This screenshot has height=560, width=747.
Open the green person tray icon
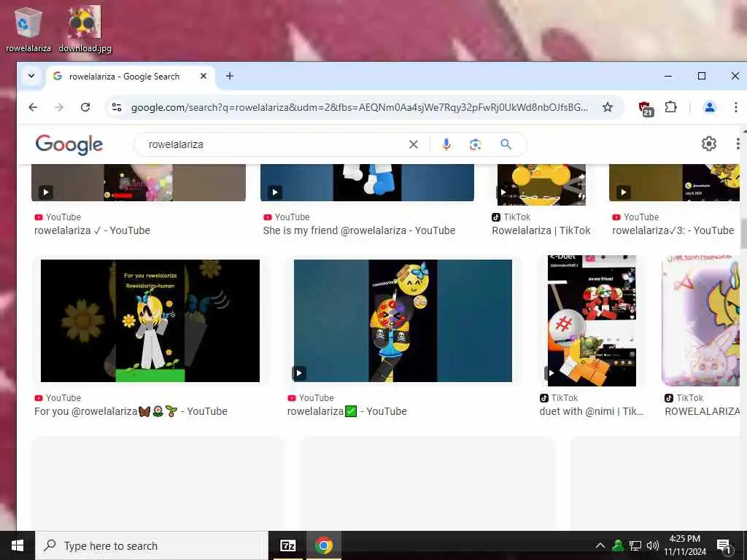coord(618,545)
